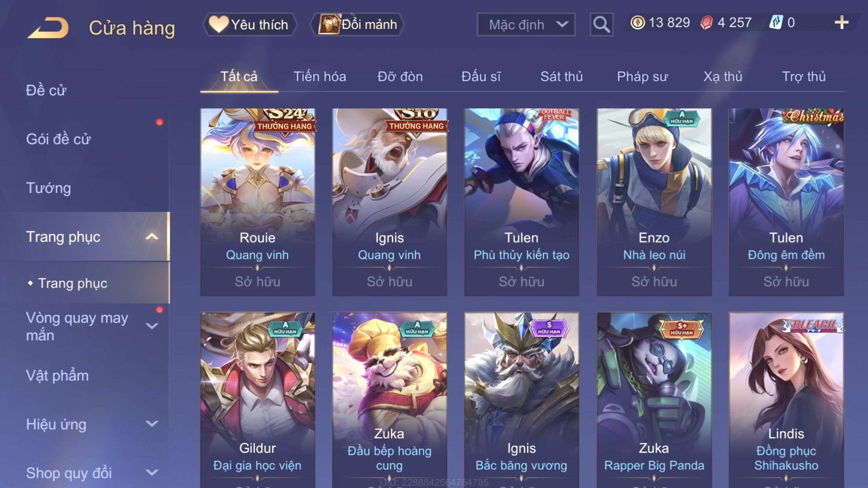The width and height of the screenshot is (868, 488).
Task: Switch to the Sát thủ tab
Action: [561, 77]
